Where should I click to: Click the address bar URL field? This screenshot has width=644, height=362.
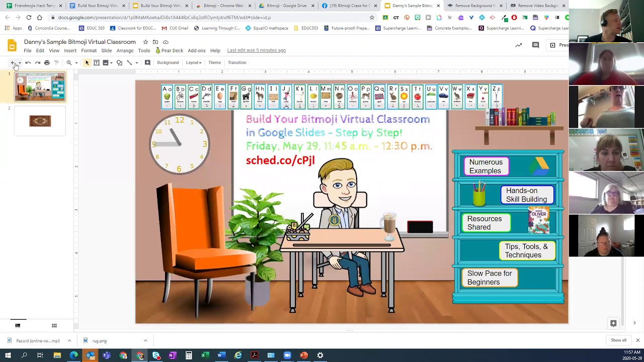click(x=211, y=18)
